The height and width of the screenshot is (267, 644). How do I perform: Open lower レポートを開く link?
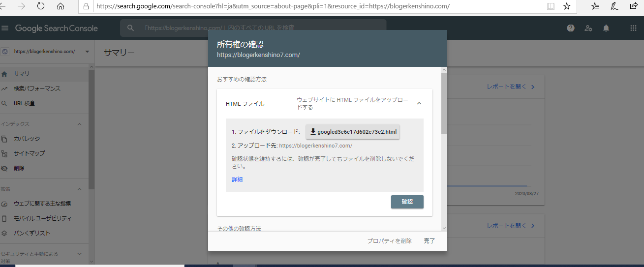pos(511,226)
